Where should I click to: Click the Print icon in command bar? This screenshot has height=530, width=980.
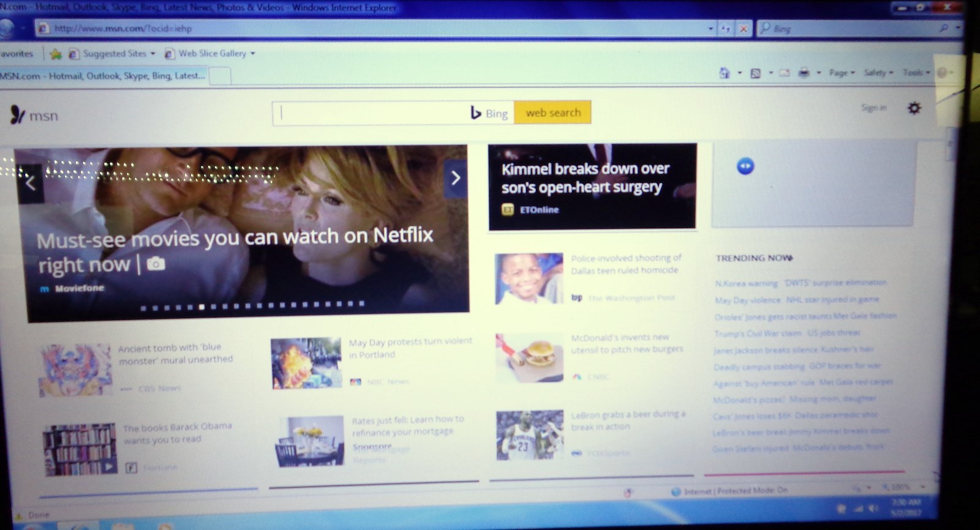[x=804, y=73]
